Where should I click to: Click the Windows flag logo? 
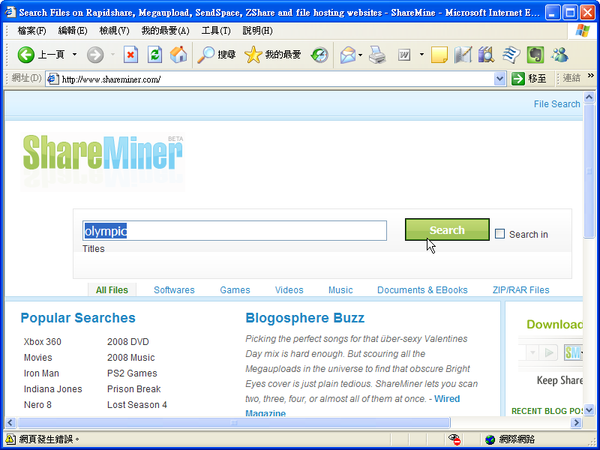(x=583, y=31)
